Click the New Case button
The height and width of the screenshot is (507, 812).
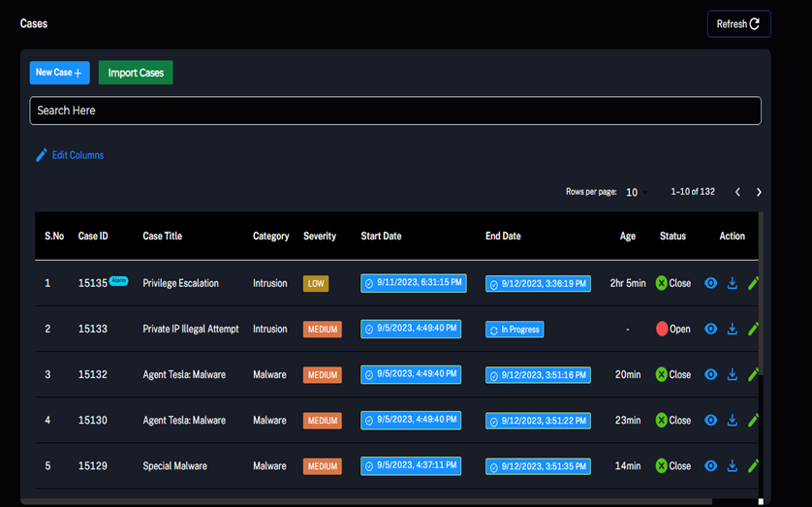(x=59, y=73)
